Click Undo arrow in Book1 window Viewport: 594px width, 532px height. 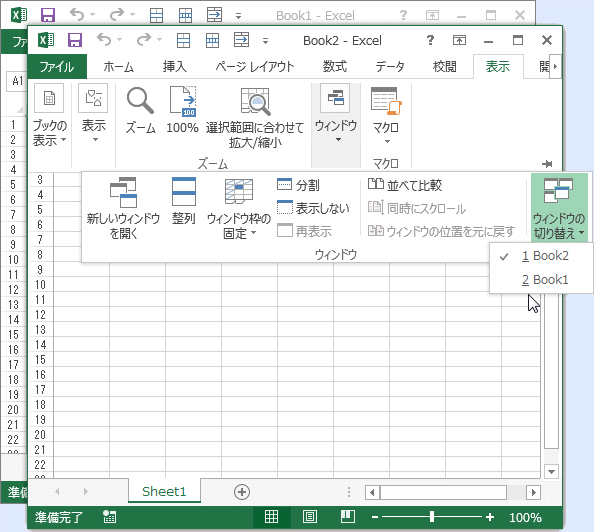(77, 14)
